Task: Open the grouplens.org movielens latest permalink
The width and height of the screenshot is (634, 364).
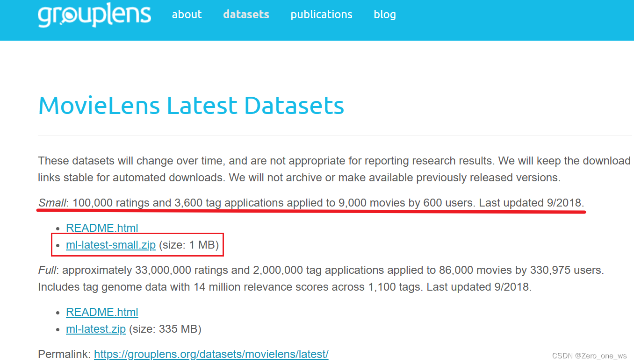Action: [x=211, y=354]
